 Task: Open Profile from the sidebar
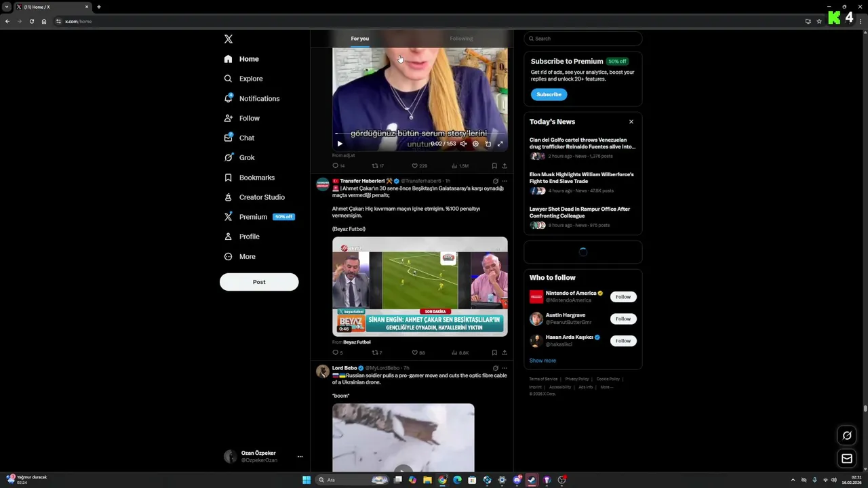(x=242, y=237)
